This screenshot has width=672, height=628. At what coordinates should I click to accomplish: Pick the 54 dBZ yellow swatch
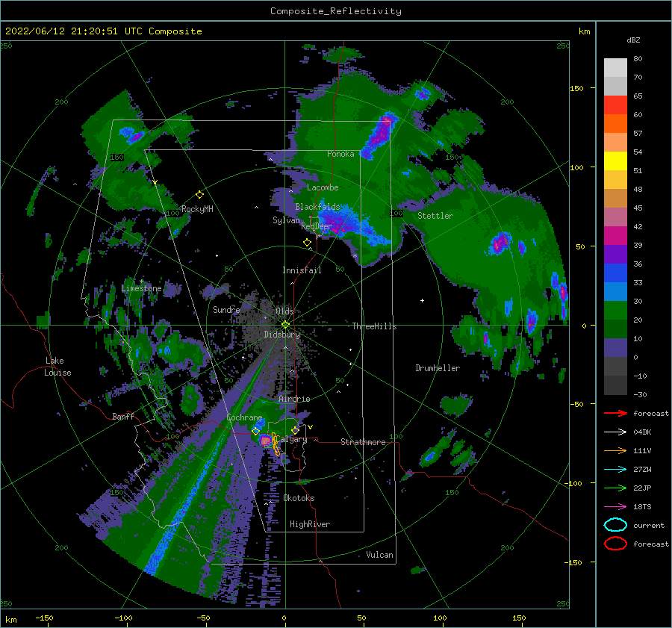pos(615,161)
